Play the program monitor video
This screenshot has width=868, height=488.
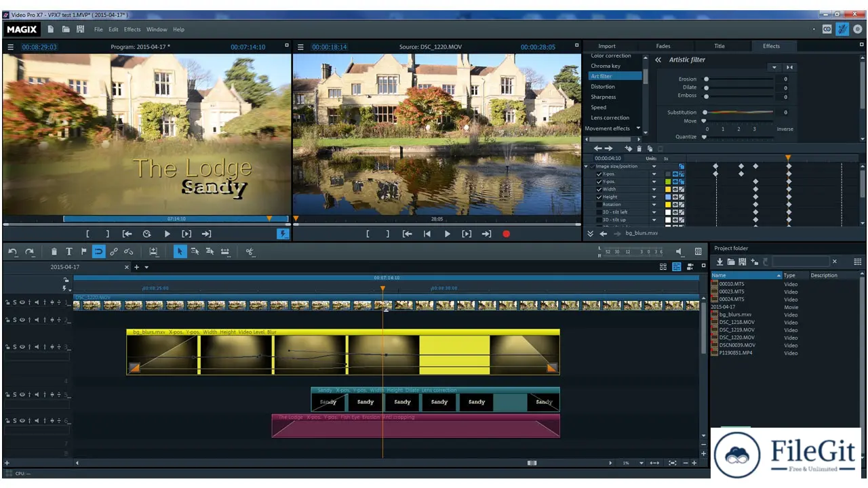pos(167,234)
